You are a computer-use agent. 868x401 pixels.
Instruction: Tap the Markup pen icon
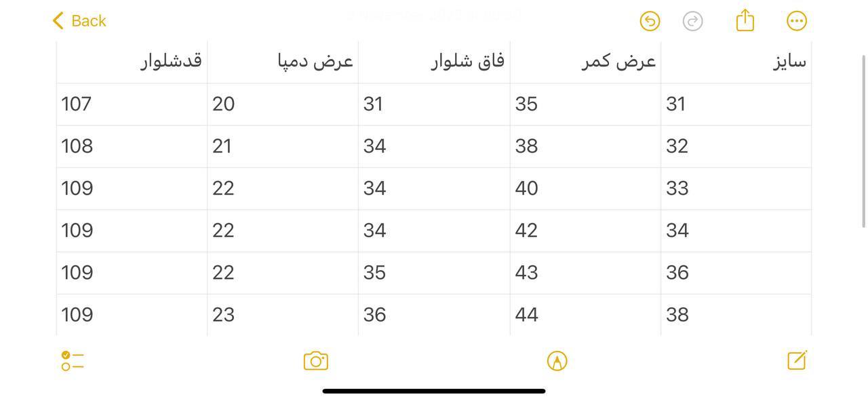pyautogui.click(x=556, y=359)
